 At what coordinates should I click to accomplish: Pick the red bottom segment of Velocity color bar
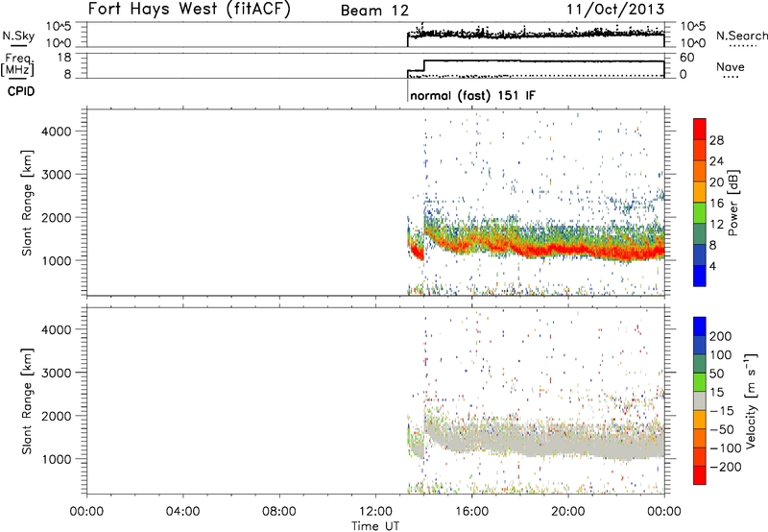pos(700,475)
